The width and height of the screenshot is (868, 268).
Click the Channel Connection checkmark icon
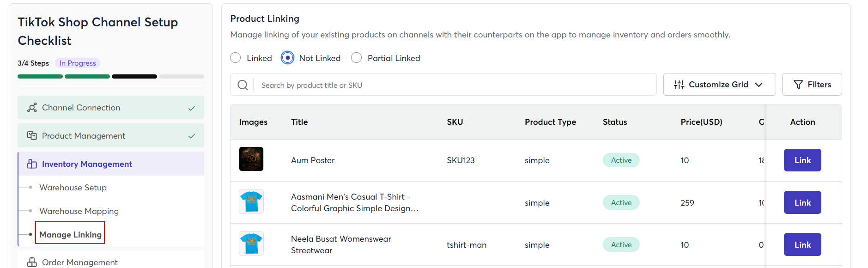192,108
